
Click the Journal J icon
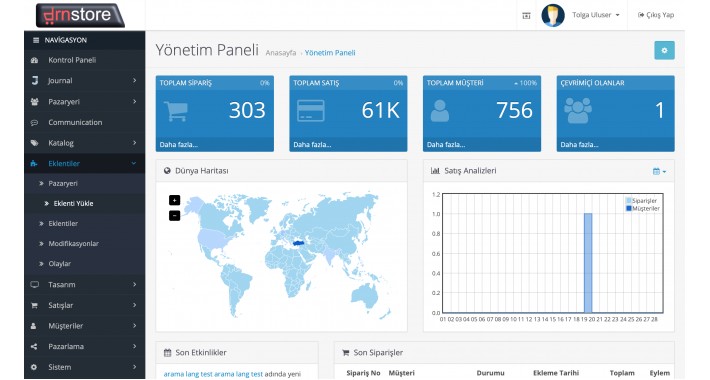[x=34, y=81]
